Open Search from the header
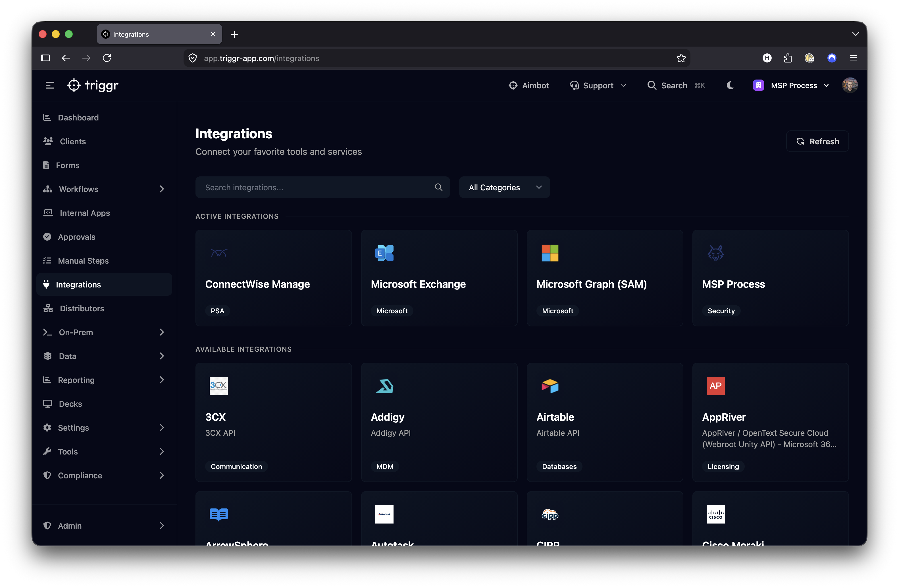899x588 pixels. click(676, 85)
